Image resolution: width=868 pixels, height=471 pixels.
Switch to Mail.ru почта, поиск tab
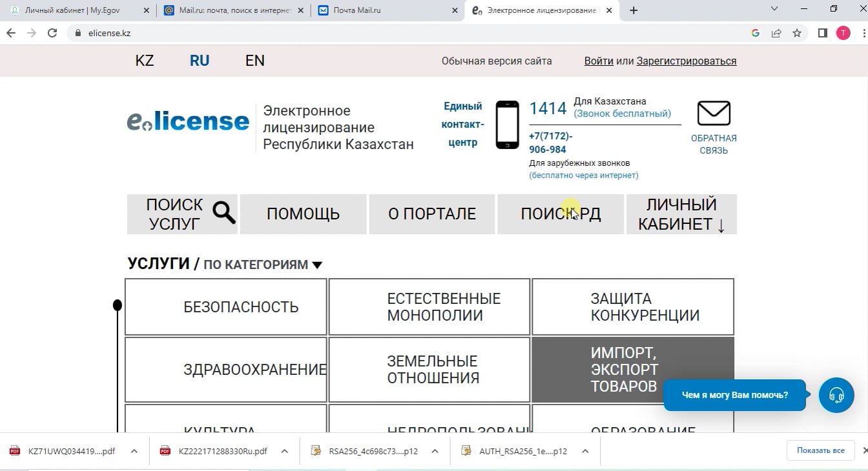pyautogui.click(x=232, y=10)
